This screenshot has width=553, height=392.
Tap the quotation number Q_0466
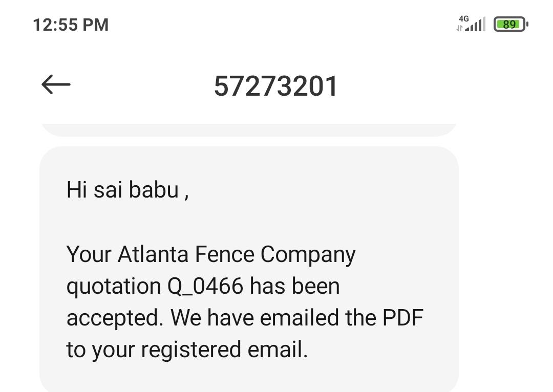pyautogui.click(x=205, y=286)
